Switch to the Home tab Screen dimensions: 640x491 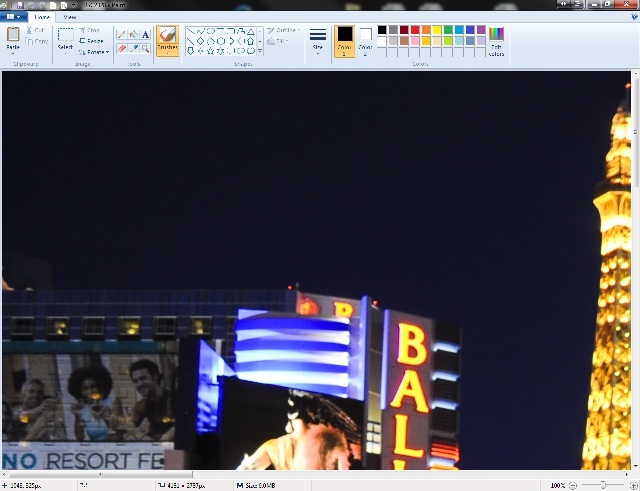pos(42,17)
